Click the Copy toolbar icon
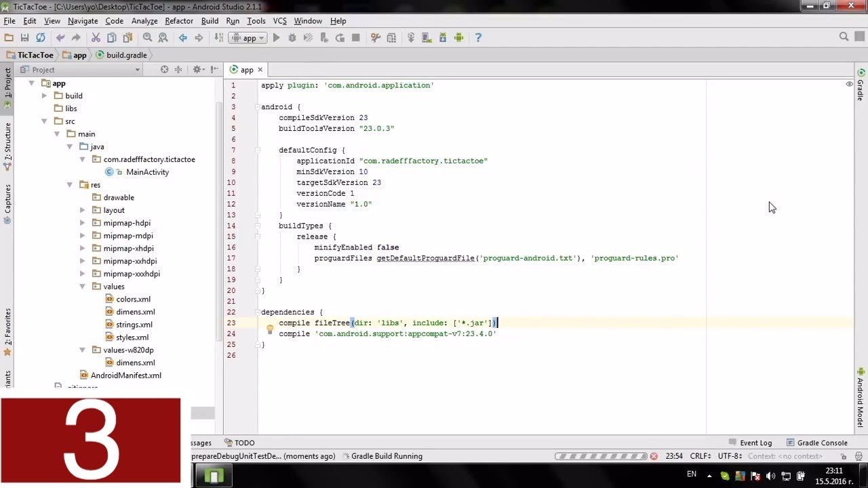The width and height of the screenshot is (868, 488). [x=111, y=38]
